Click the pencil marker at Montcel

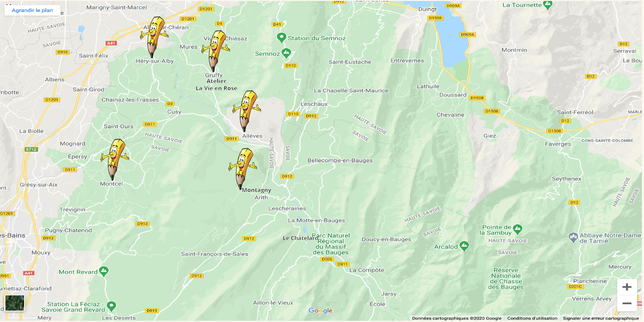(115, 159)
